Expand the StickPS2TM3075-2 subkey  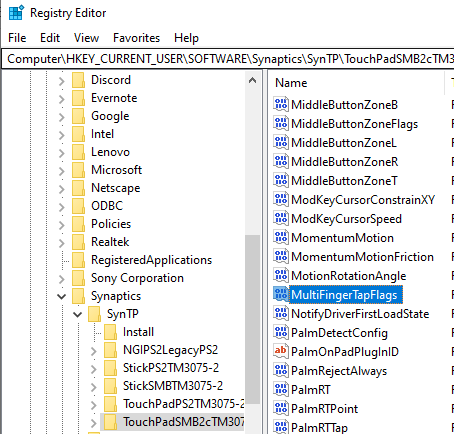coord(94,368)
